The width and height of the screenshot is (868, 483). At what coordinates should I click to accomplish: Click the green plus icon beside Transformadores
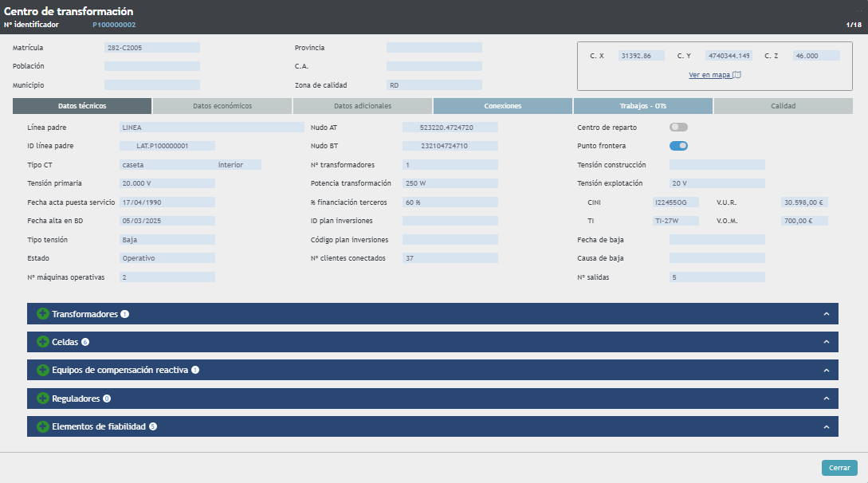click(43, 314)
